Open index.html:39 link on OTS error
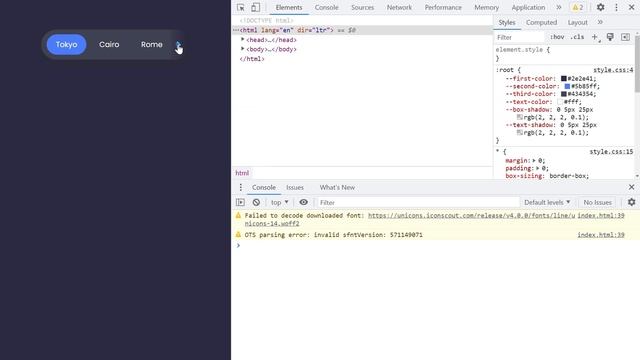Viewport: 640px width, 360px height. click(x=601, y=235)
